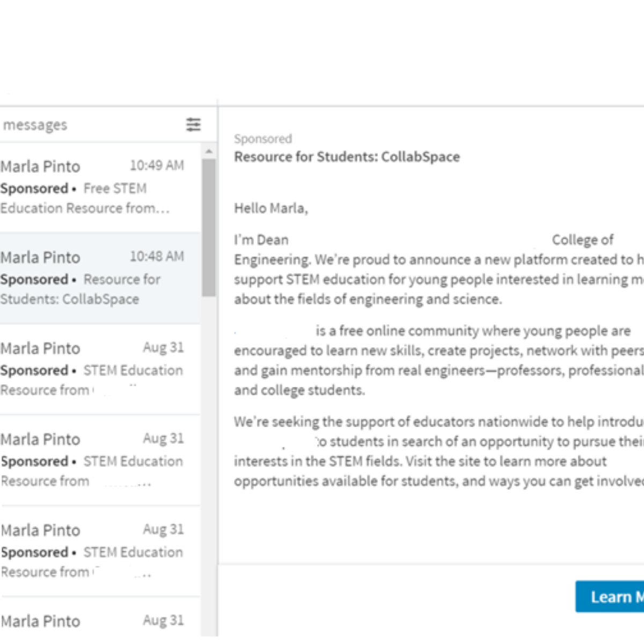Click the 10:49 AM timestamp
The width and height of the screenshot is (644, 644).
[x=157, y=165]
